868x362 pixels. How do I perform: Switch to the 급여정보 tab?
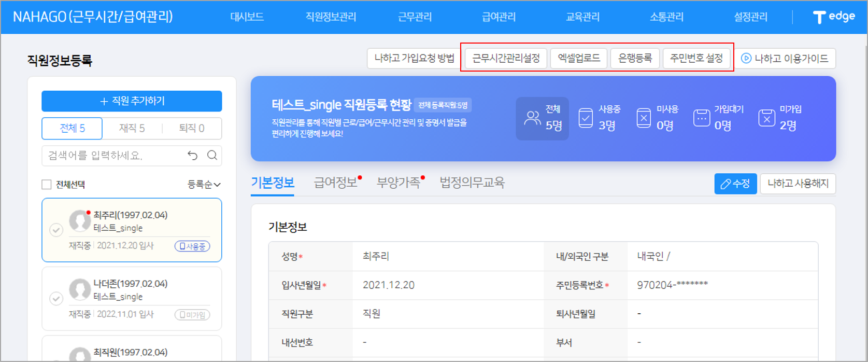click(336, 183)
